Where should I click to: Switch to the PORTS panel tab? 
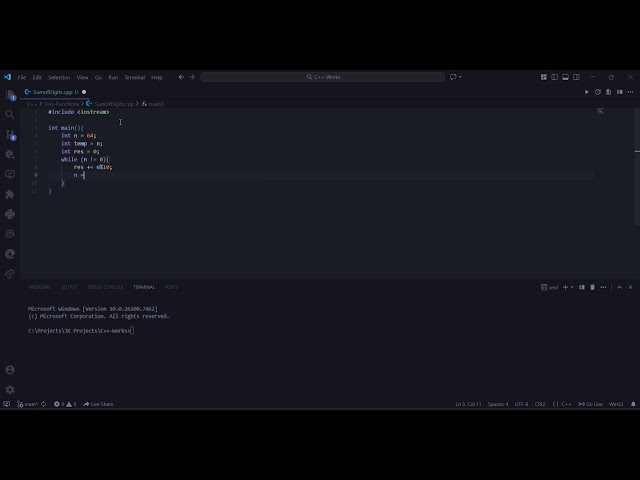point(171,287)
